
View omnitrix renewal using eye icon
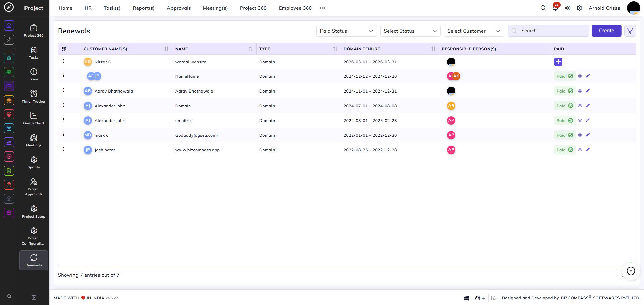(580, 121)
